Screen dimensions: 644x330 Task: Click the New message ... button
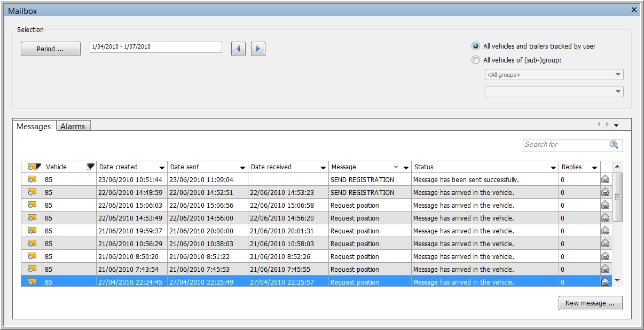(590, 303)
